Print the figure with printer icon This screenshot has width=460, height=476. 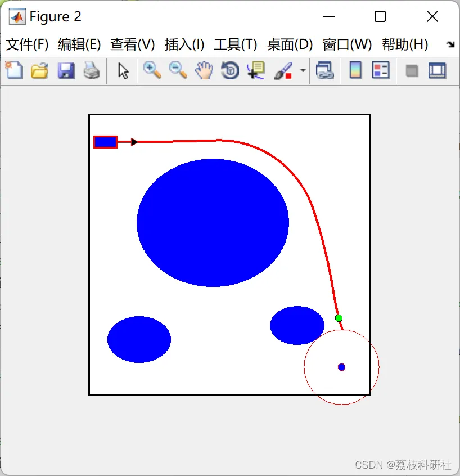[92, 71]
